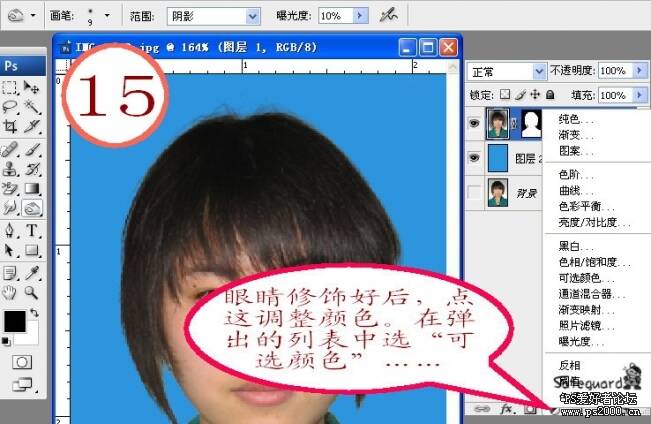Hide the top masked layer's eye icon
Screen dimensions: 651x424
475,124
